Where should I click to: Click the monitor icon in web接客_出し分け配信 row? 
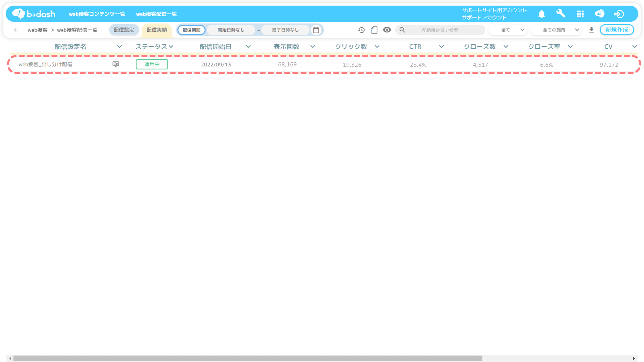[116, 64]
